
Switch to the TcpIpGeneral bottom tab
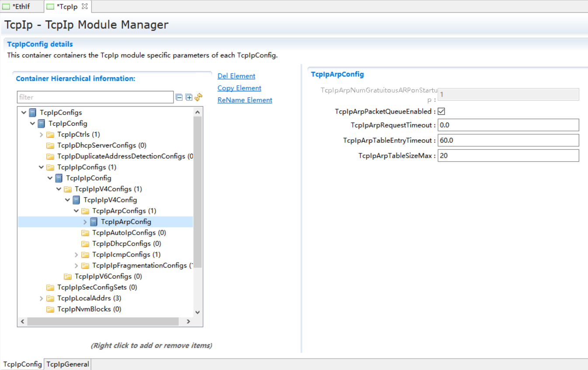point(68,364)
